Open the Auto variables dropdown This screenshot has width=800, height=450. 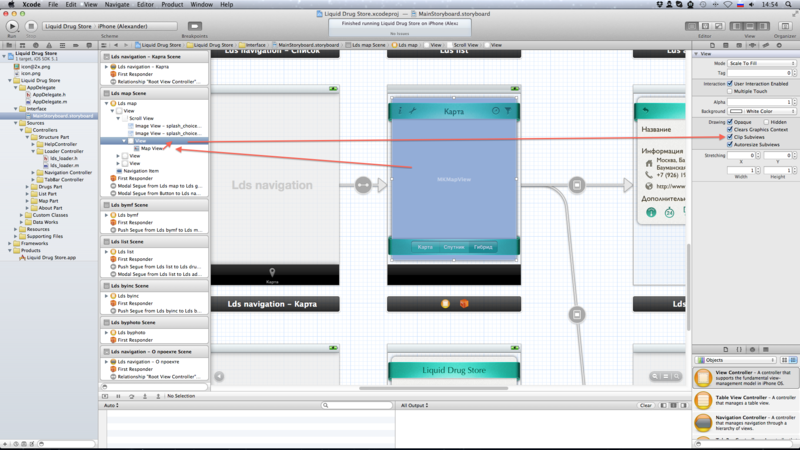click(x=111, y=405)
